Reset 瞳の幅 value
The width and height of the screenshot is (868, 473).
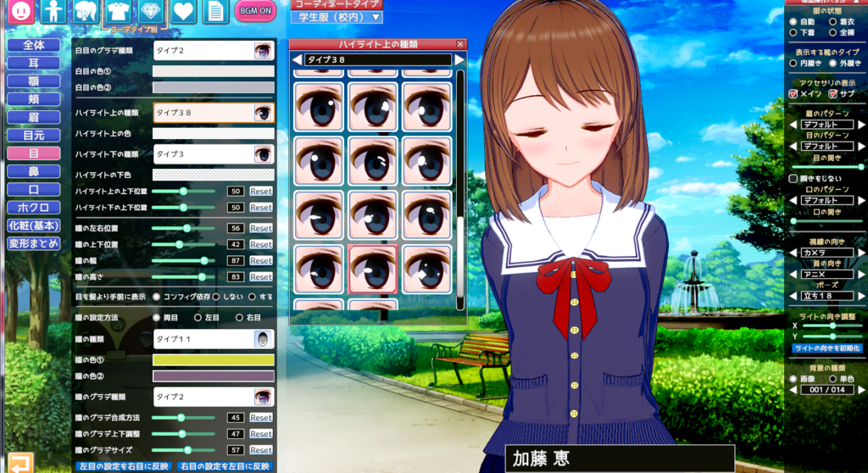261,260
